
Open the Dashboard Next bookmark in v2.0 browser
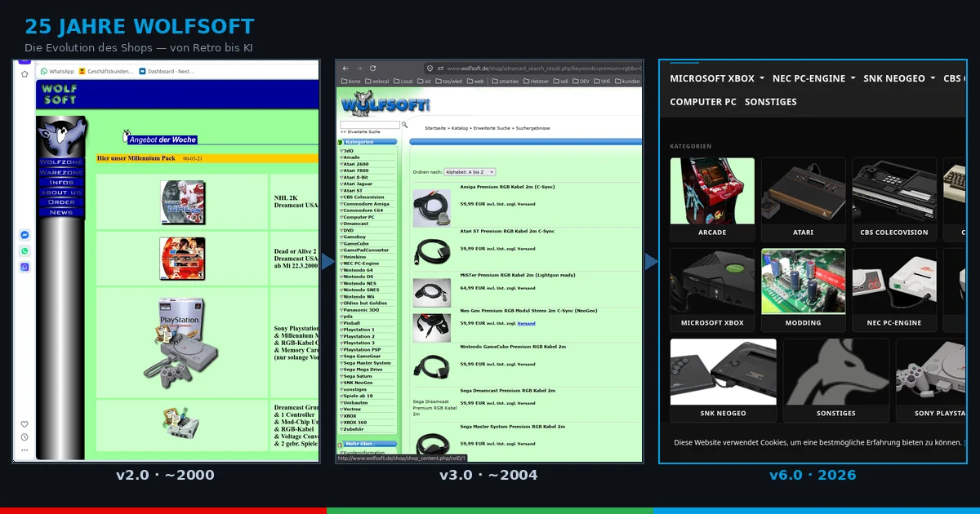(167, 72)
